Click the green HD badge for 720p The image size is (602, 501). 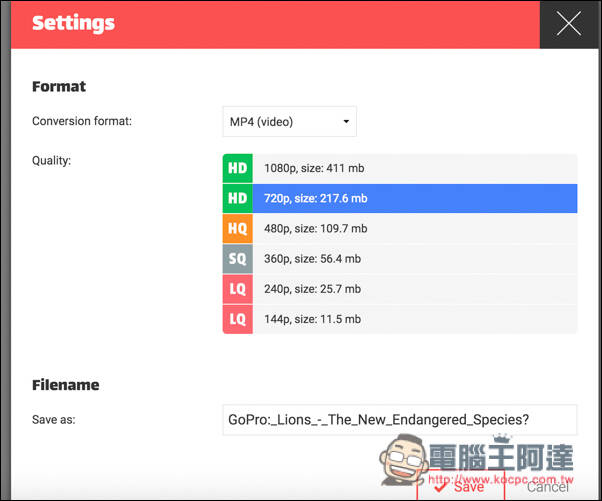(x=238, y=198)
